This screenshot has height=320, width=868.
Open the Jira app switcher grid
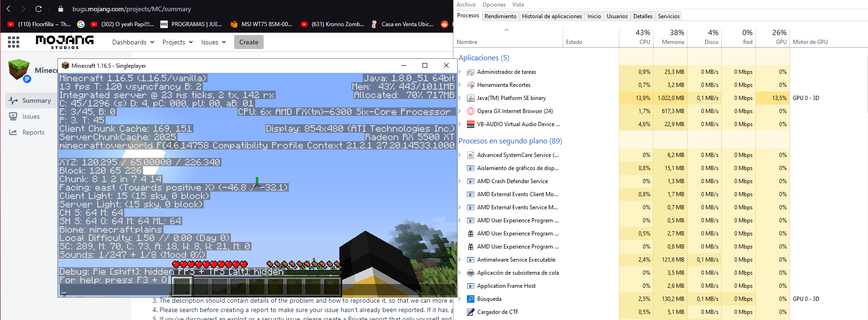click(14, 42)
